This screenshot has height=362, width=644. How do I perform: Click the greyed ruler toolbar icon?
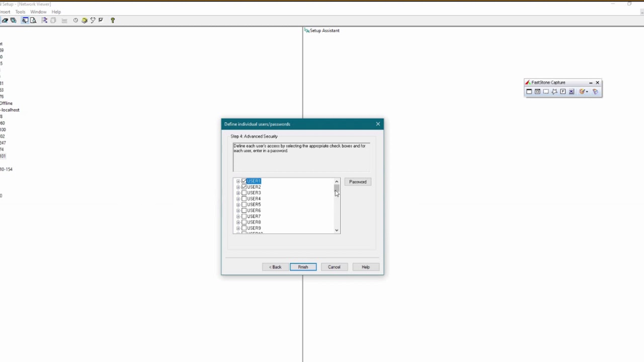coord(64,21)
